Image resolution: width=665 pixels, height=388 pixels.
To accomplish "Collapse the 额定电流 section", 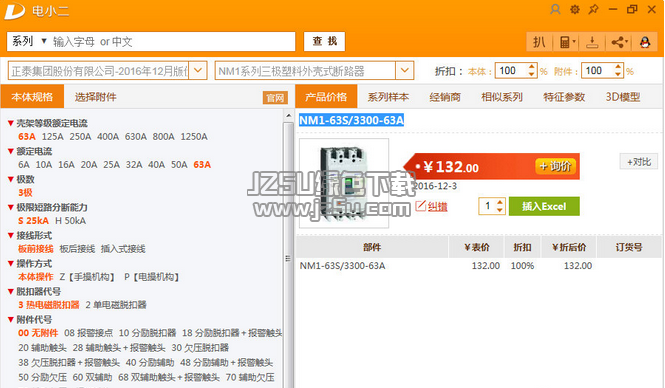I will pos(11,151).
